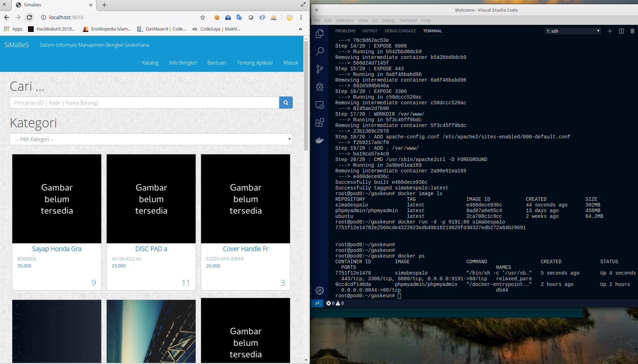Open the Hackbuburit 2018 bookmark

52,29
